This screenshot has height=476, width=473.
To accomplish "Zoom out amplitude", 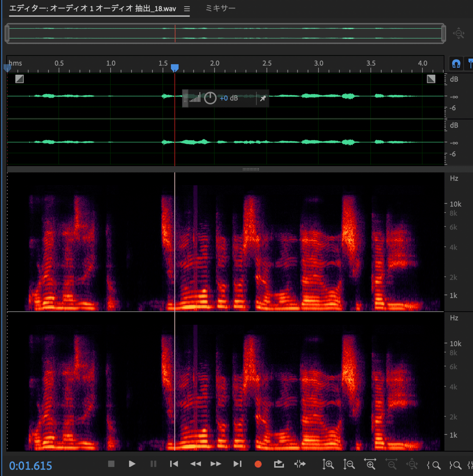I will [x=349, y=465].
